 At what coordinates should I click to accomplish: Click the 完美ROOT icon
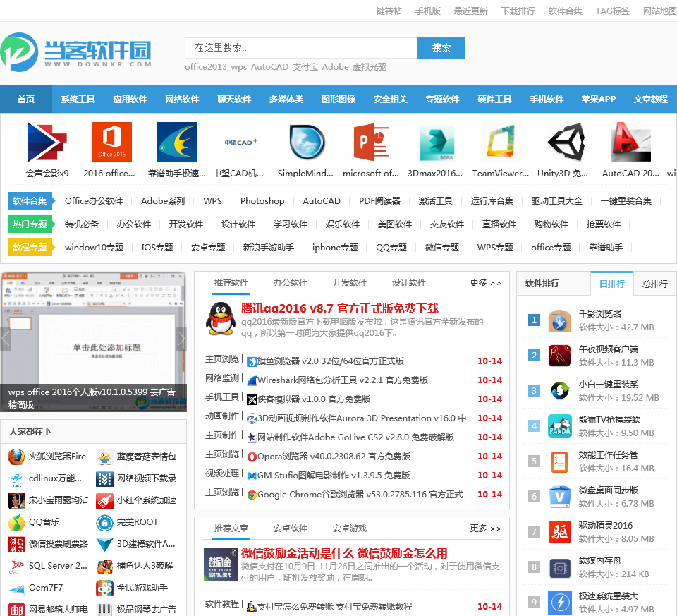(x=104, y=522)
